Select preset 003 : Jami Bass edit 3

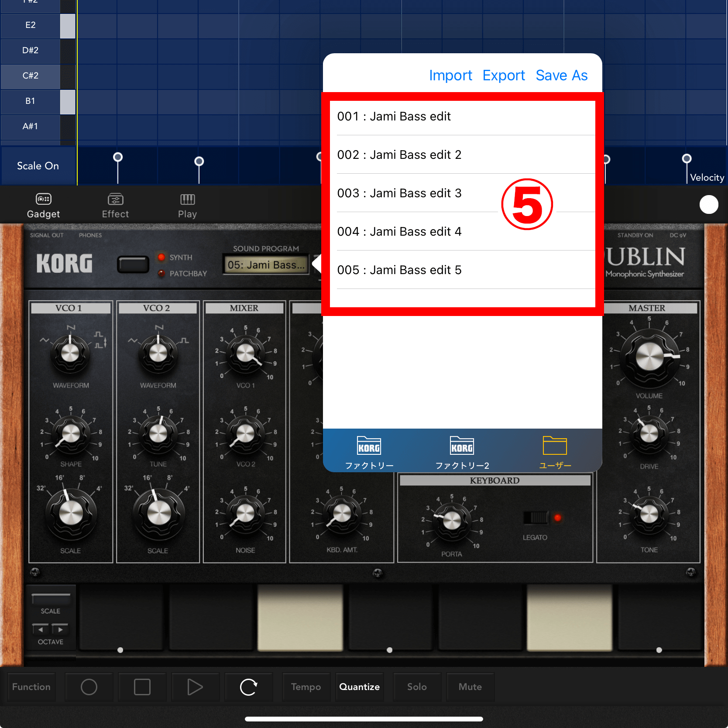463,193
